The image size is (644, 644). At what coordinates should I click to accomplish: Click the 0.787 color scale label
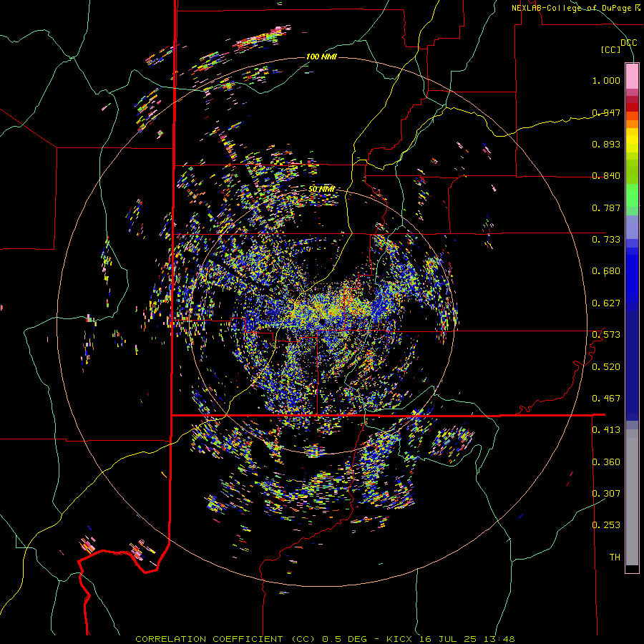tap(606, 208)
